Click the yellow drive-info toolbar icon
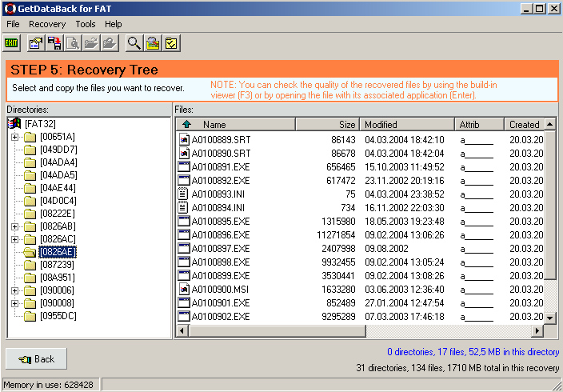The width and height of the screenshot is (563, 392). [x=153, y=43]
